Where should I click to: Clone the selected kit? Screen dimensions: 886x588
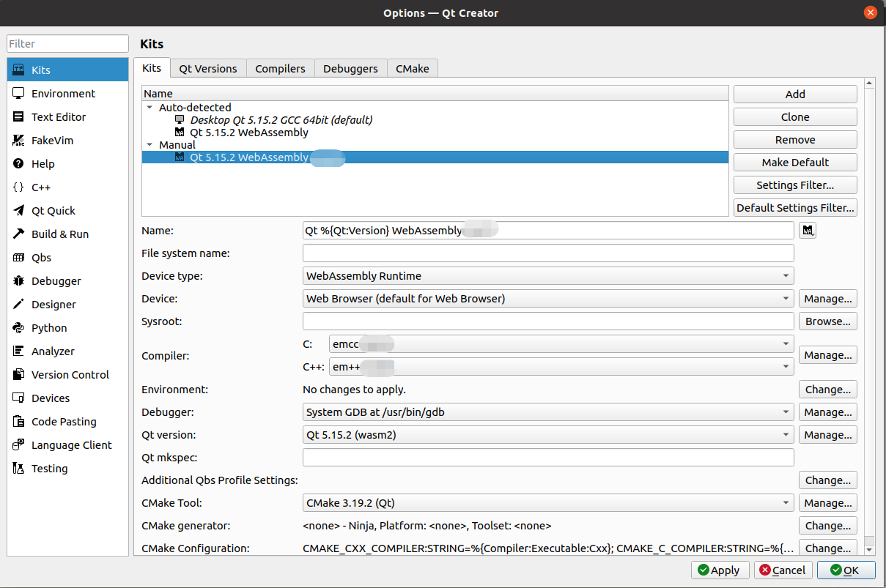click(794, 116)
